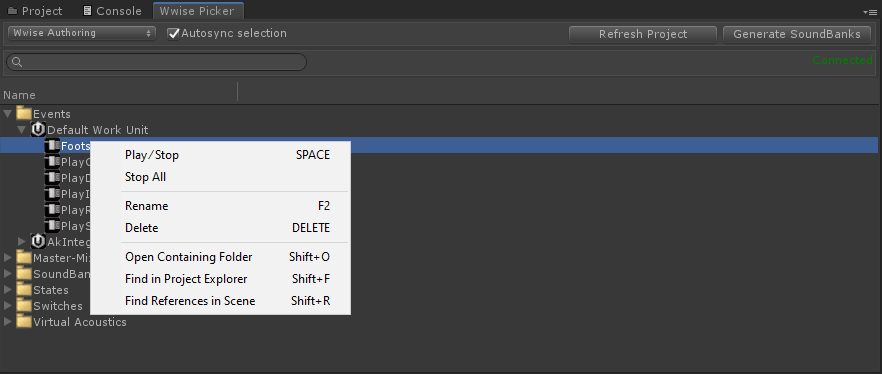Click the event icon beside Foots
The image size is (882, 374).
(x=52, y=146)
